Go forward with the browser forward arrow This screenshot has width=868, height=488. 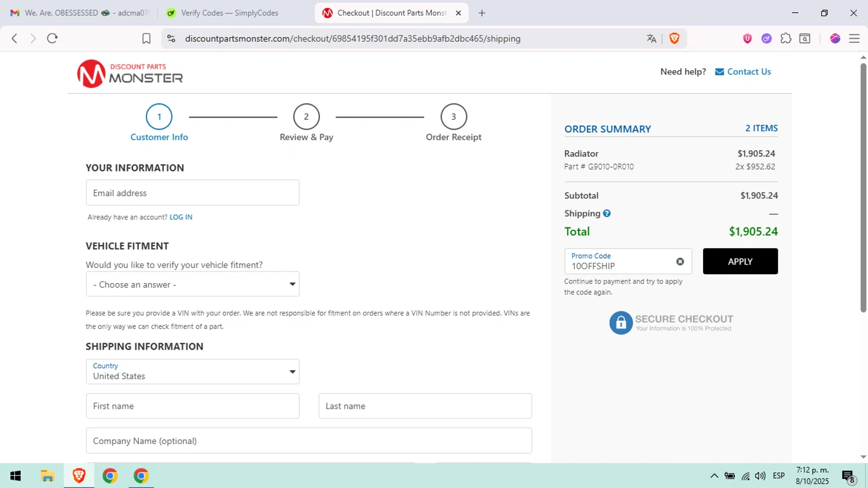pyautogui.click(x=33, y=38)
